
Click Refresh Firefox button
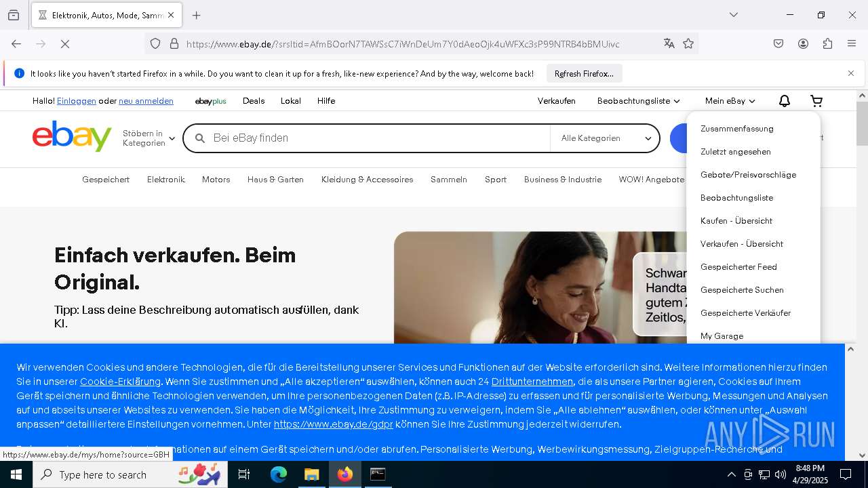point(584,73)
